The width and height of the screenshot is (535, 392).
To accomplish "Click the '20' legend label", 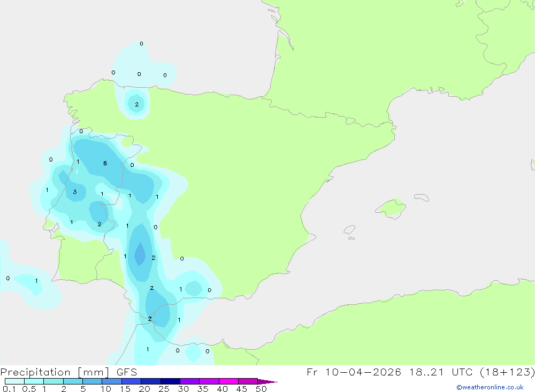I will (144, 389).
